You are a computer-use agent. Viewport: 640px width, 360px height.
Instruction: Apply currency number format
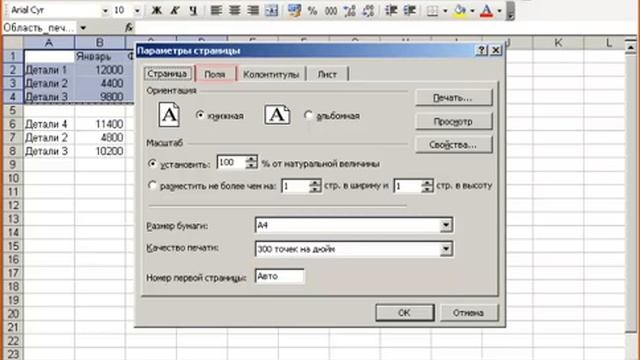coord(294,10)
